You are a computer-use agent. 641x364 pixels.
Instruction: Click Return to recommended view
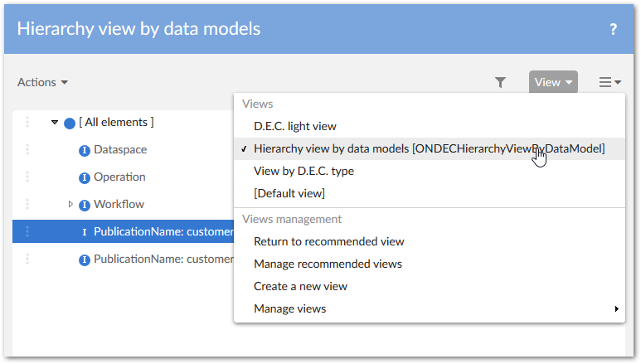point(328,241)
